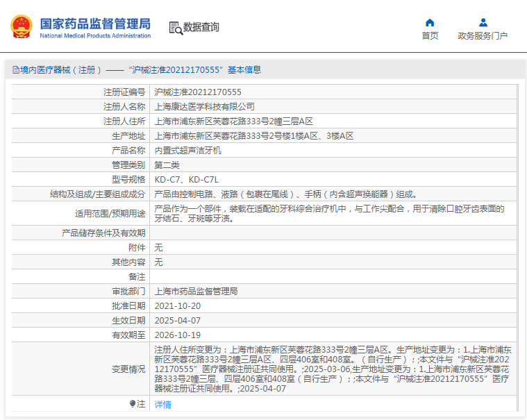Select registrant address ending 2幢三层A区
The width and height of the screenshot is (527, 420).
[233, 121]
